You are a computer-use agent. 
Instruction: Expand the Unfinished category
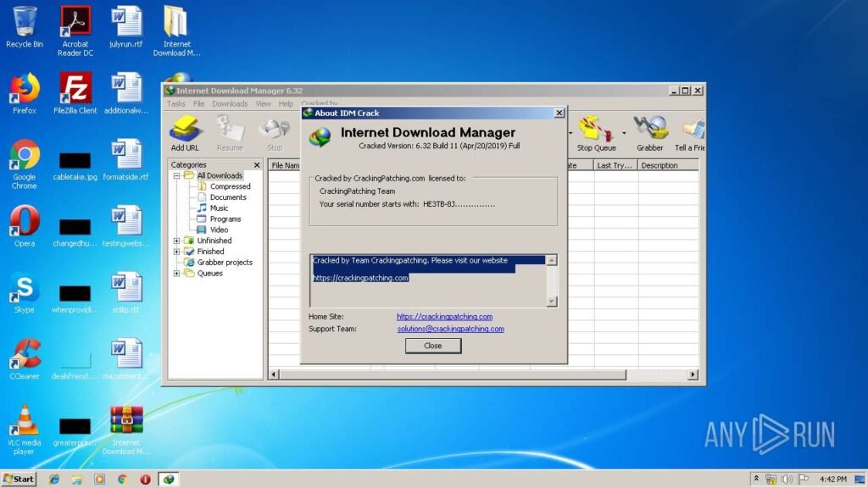[176, 241]
